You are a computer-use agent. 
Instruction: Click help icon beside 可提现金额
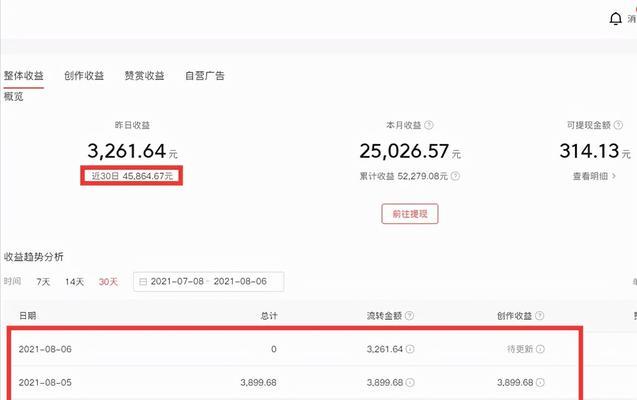pyautogui.click(x=618, y=125)
